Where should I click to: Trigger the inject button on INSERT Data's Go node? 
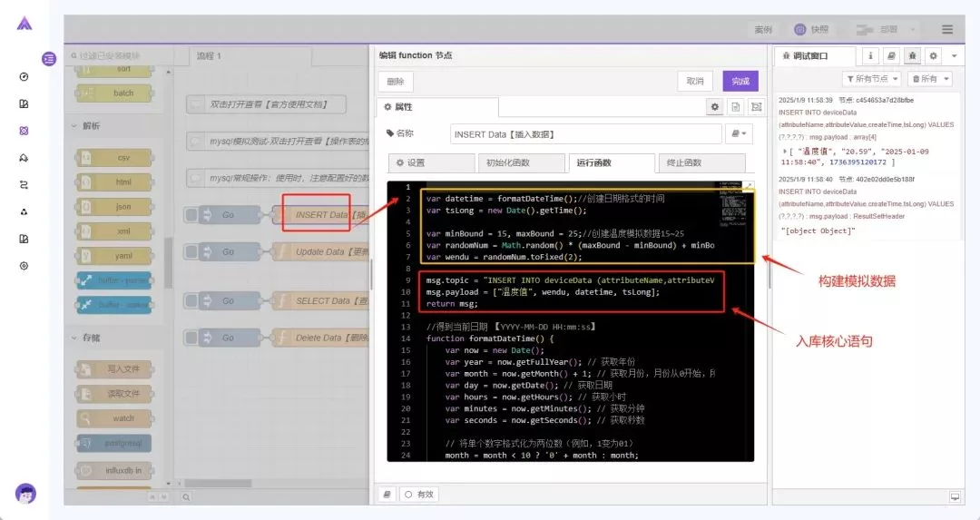[x=191, y=215]
